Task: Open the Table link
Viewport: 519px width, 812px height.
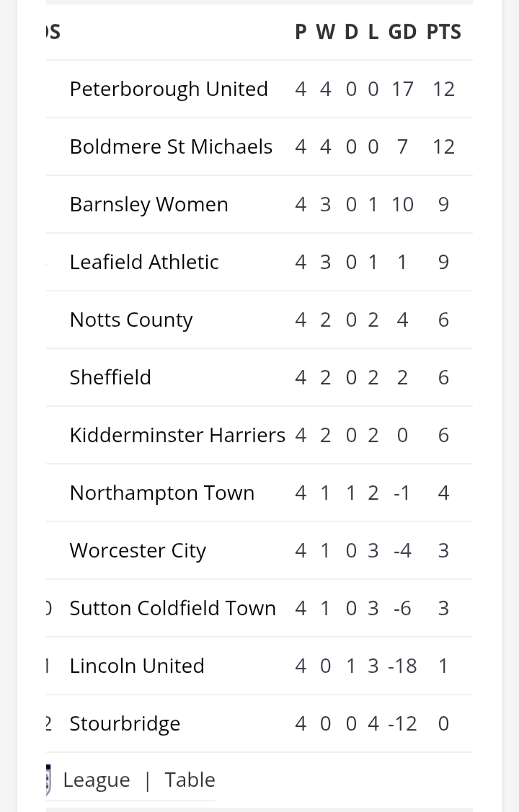Action: click(x=190, y=780)
